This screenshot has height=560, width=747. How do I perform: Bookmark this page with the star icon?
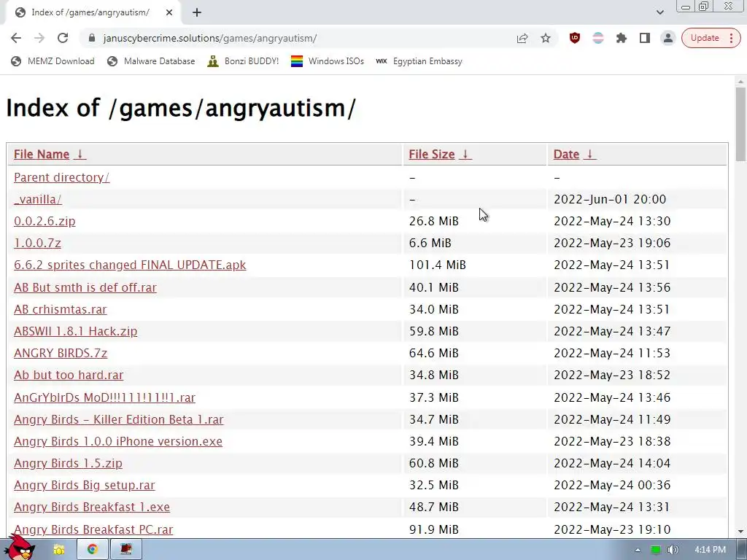click(x=546, y=38)
